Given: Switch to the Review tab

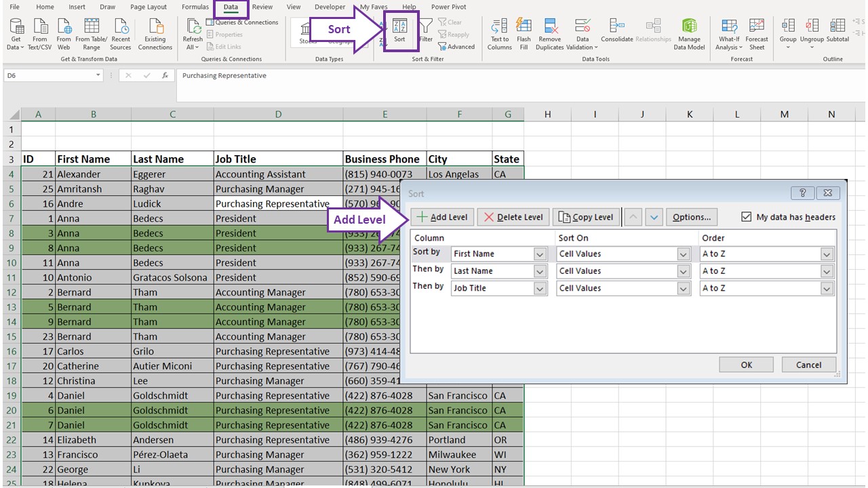Looking at the screenshot, I should [x=262, y=7].
